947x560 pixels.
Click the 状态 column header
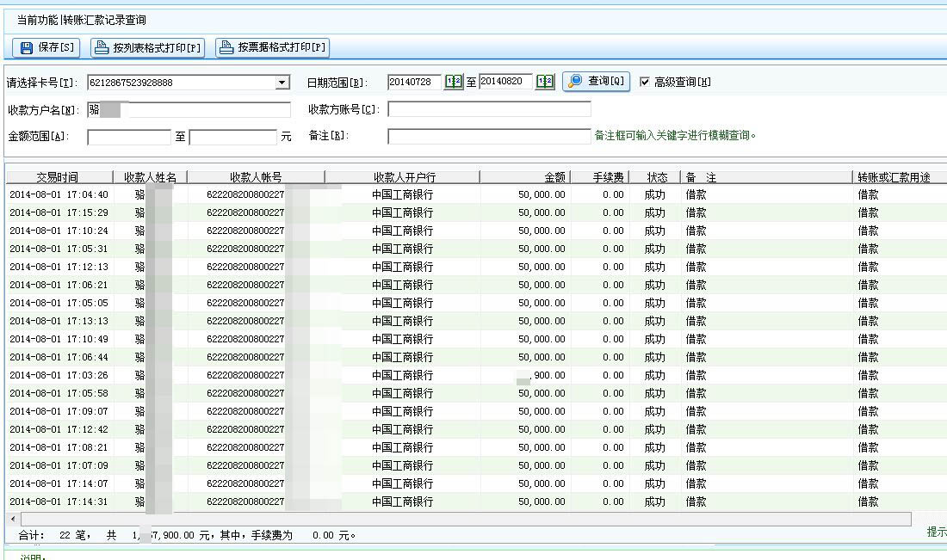coord(657,177)
